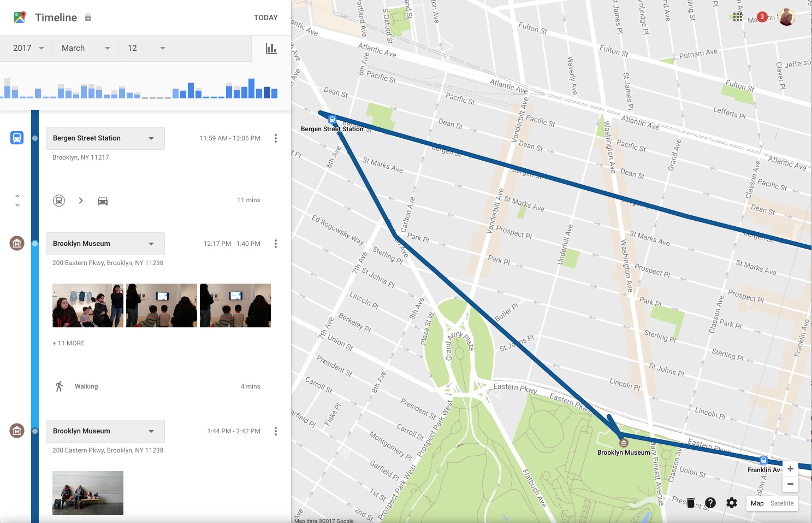The image size is (812, 523).
Task: Switch map to Satellite view
Action: pos(781,503)
